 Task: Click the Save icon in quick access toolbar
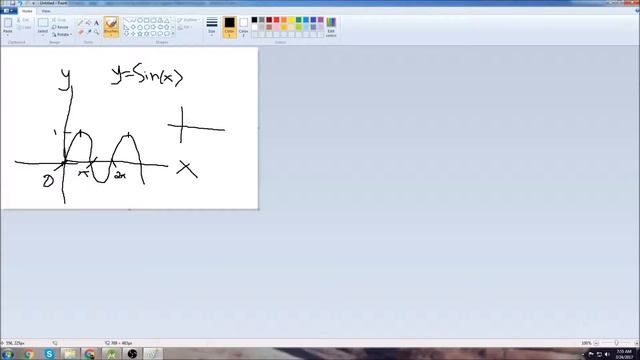(12, 3)
